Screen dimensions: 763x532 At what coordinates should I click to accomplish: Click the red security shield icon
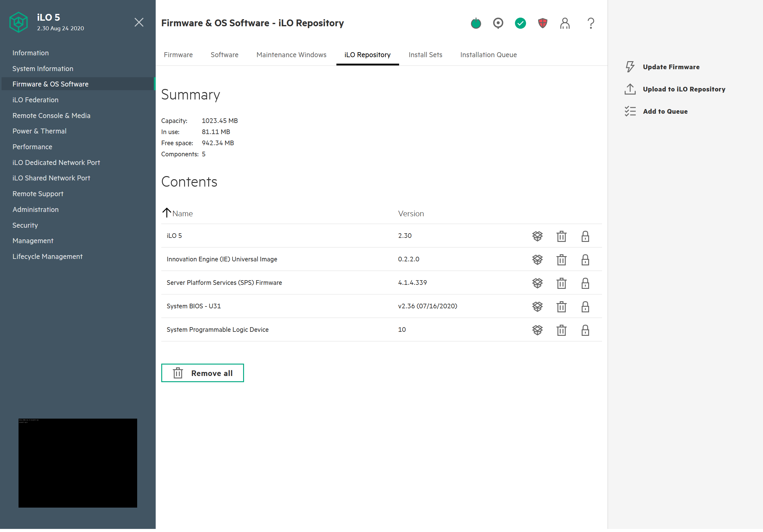(x=542, y=23)
